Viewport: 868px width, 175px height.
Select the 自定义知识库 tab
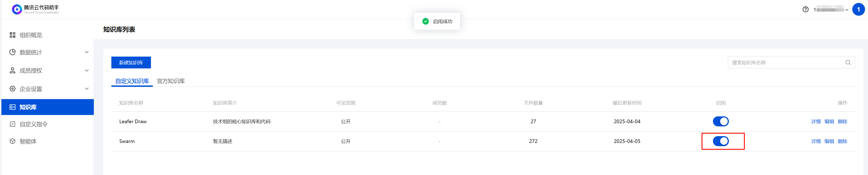tap(132, 81)
